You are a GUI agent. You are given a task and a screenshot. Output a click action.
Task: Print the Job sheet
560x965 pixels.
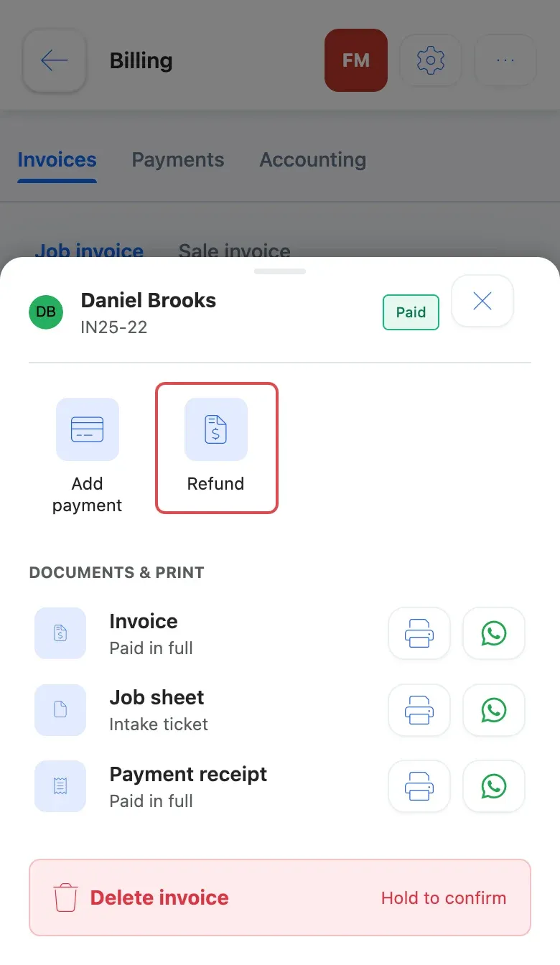point(419,710)
